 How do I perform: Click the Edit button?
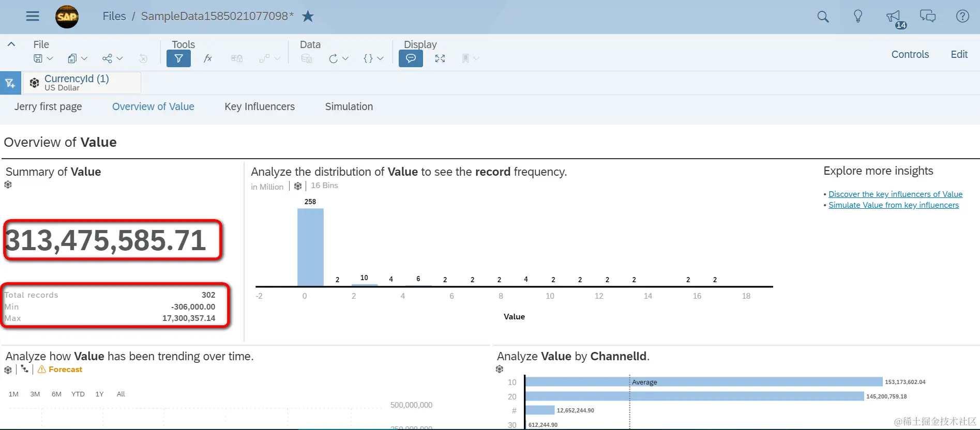pyautogui.click(x=959, y=54)
